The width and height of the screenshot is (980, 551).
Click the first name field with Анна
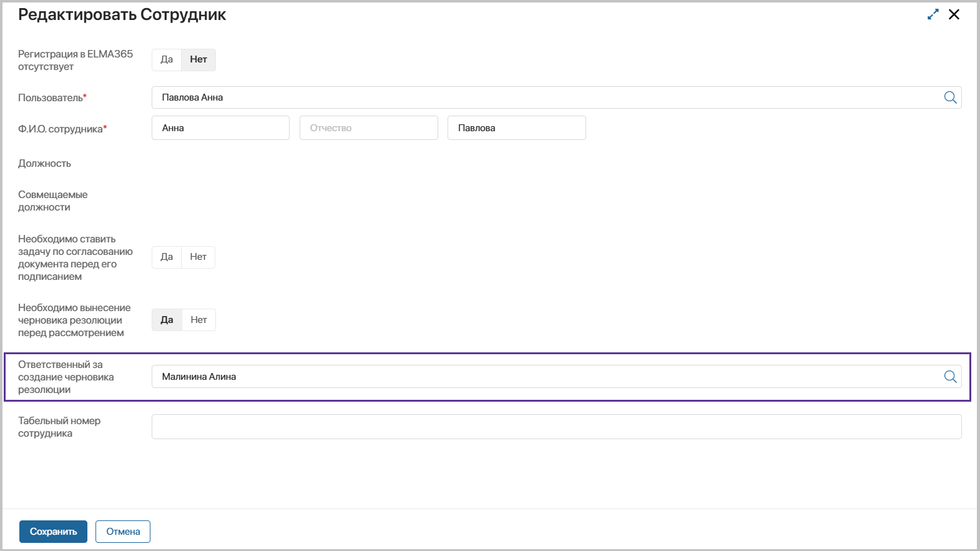click(x=220, y=128)
